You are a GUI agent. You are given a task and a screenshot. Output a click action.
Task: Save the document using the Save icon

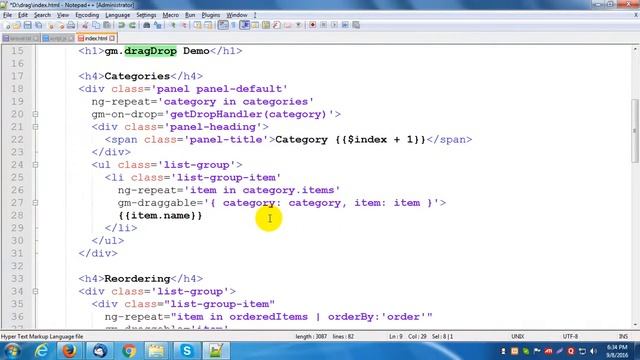tap(28, 25)
